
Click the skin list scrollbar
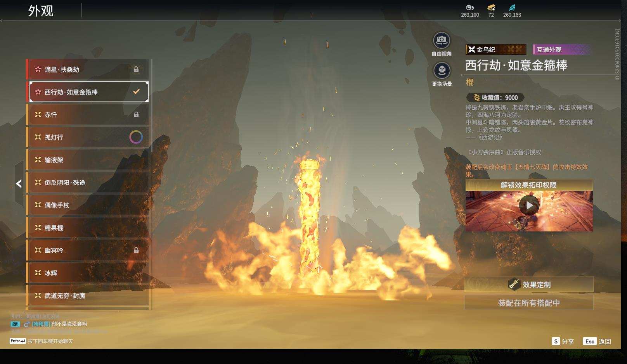click(151, 105)
